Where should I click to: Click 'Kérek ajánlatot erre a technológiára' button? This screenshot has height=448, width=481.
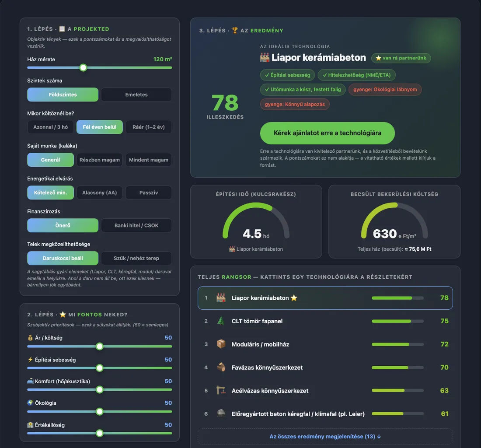click(x=328, y=133)
